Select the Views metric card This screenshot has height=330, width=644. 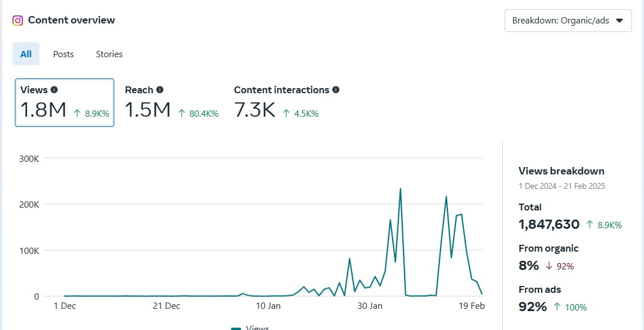tap(65, 102)
